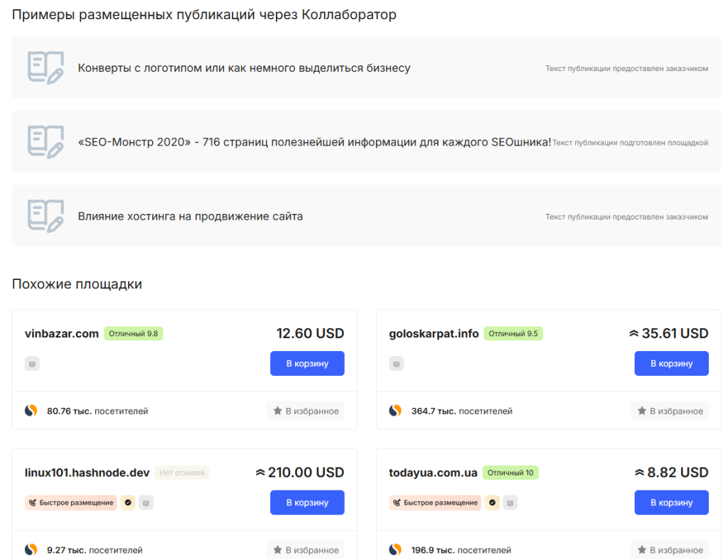Add vinbazar.com to favorites
The image size is (728, 560).
point(306,411)
